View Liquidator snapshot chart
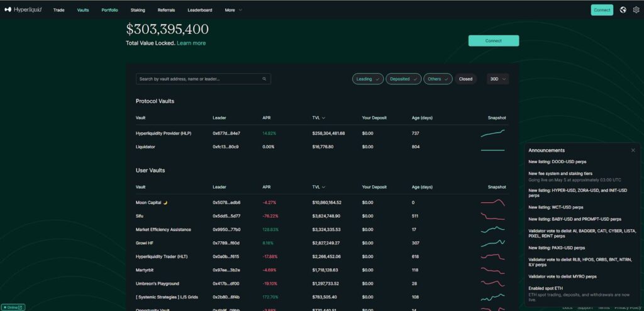This screenshot has height=311, width=644. tap(493, 150)
